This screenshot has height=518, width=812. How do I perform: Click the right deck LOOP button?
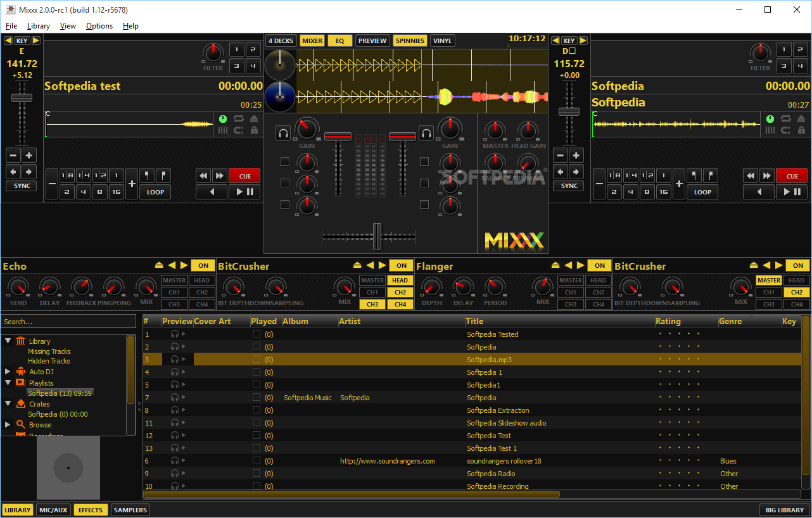pyautogui.click(x=702, y=192)
